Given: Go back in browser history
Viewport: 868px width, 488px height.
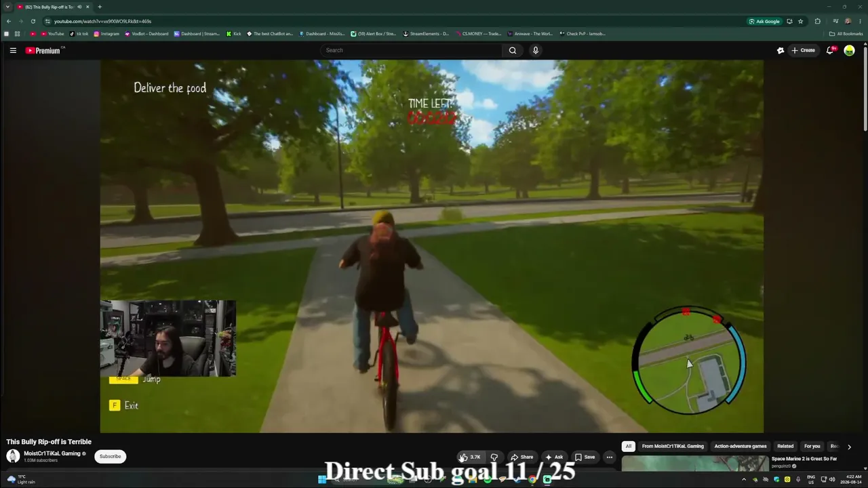Looking at the screenshot, I should [8, 21].
